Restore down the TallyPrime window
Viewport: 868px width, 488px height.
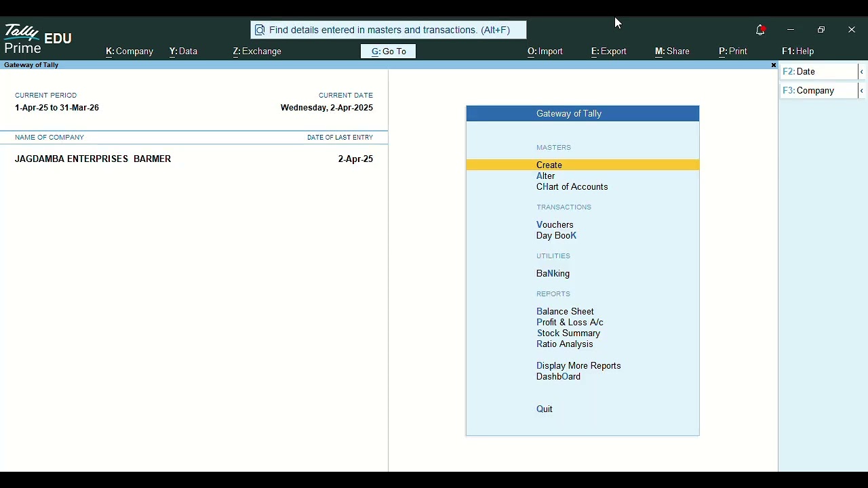tap(822, 30)
